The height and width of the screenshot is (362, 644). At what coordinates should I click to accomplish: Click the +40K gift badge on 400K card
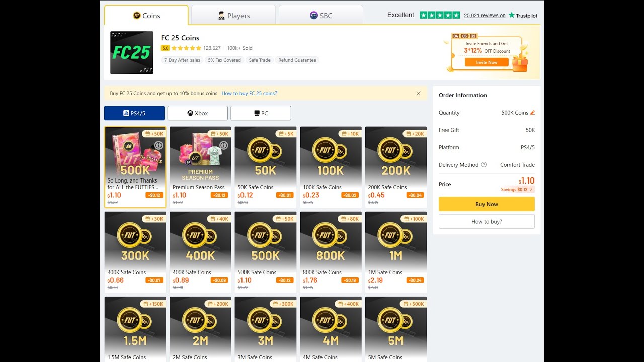[x=219, y=219]
